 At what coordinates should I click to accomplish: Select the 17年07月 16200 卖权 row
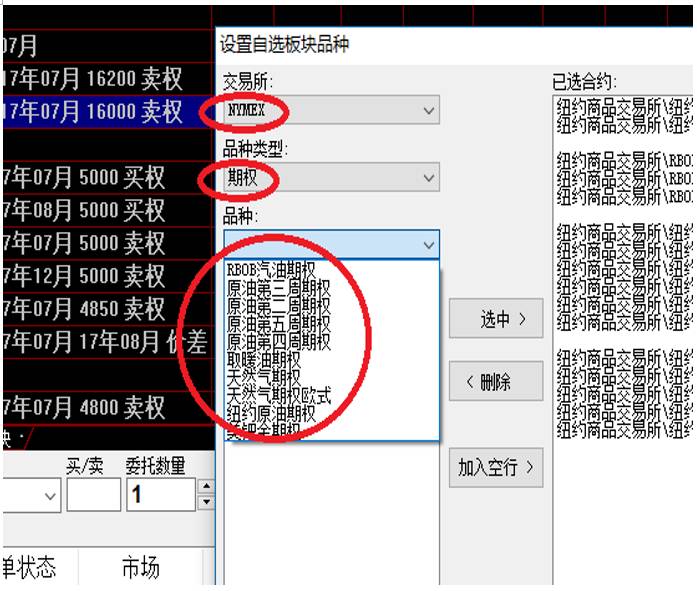(x=107, y=79)
